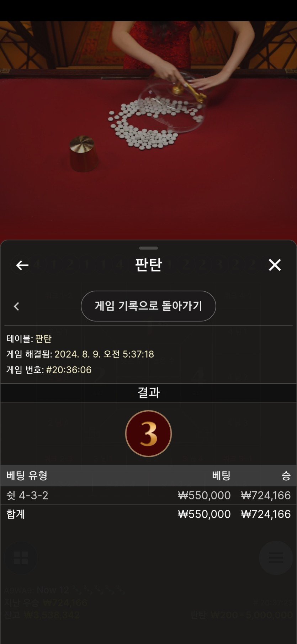Click the gold cup on the table
Viewport: 297px width, 644px height.
[83, 153]
